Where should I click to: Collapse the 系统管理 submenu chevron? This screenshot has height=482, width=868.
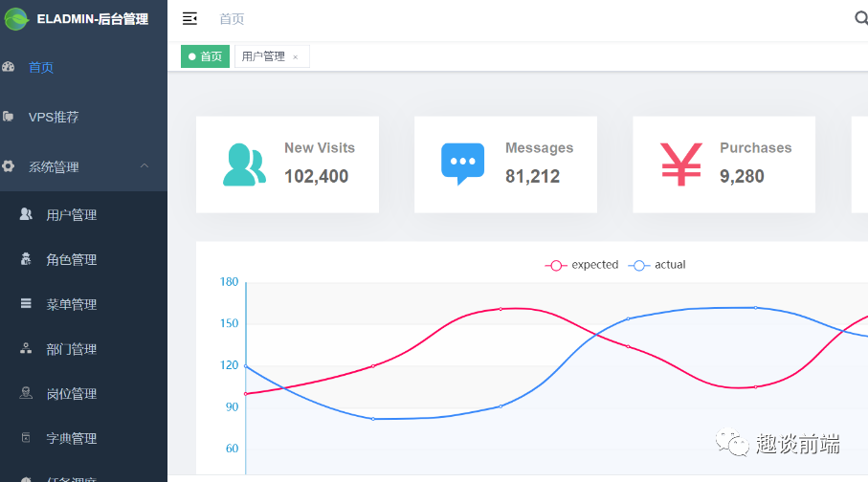[x=145, y=166]
